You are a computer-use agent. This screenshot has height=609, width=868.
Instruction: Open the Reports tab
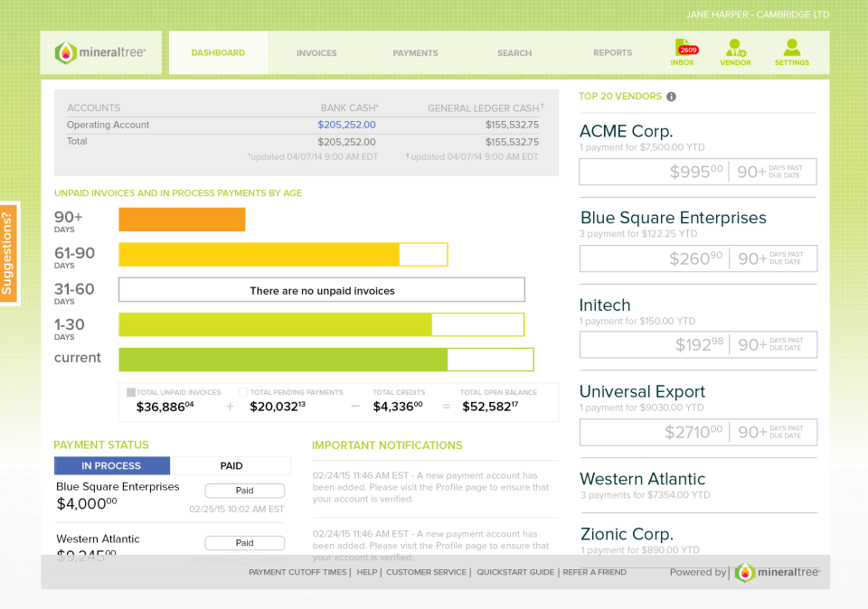613,52
